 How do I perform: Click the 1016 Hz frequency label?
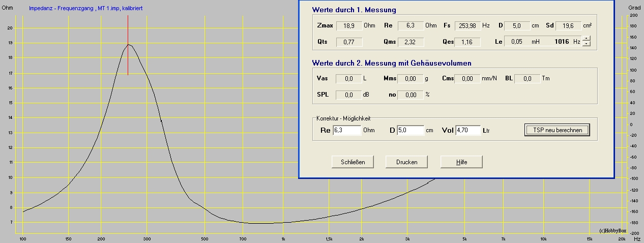568,41
